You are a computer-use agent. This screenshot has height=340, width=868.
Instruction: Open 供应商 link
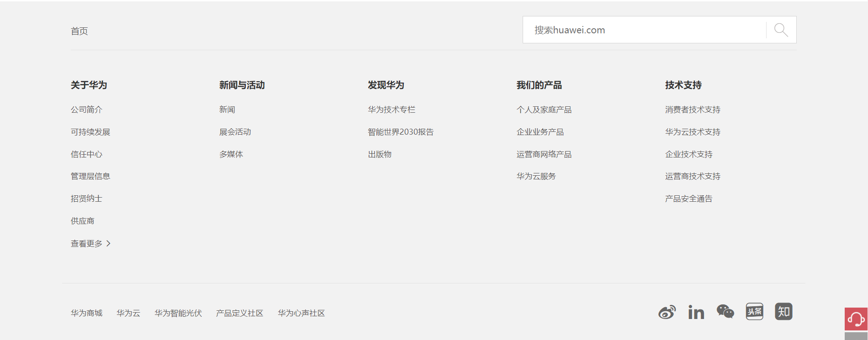pos(83,221)
